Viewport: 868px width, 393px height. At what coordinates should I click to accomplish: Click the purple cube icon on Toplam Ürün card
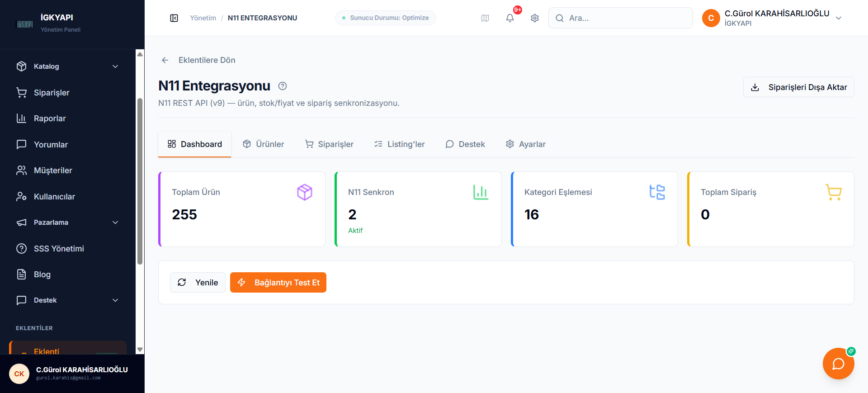(x=305, y=192)
